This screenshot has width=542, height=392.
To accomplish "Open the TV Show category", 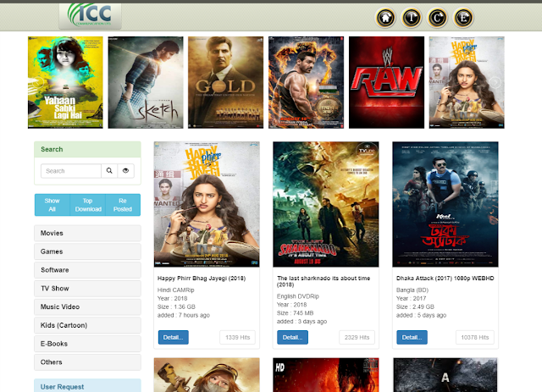I will tap(87, 289).
